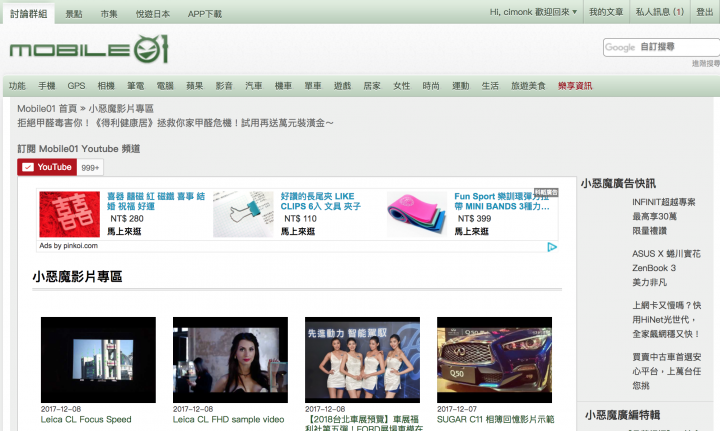Click the pink resistance bands ad image
Screen dimensions: 720x431
click(416, 214)
